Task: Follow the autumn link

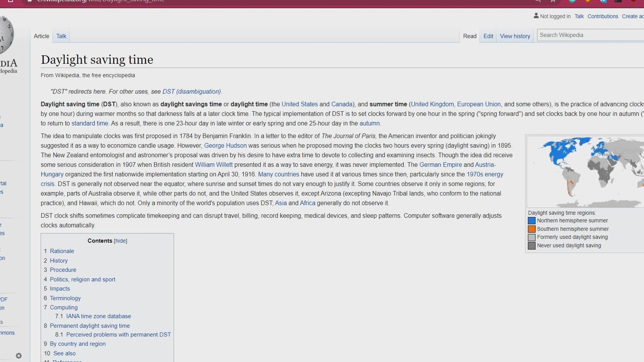Action: [x=369, y=123]
